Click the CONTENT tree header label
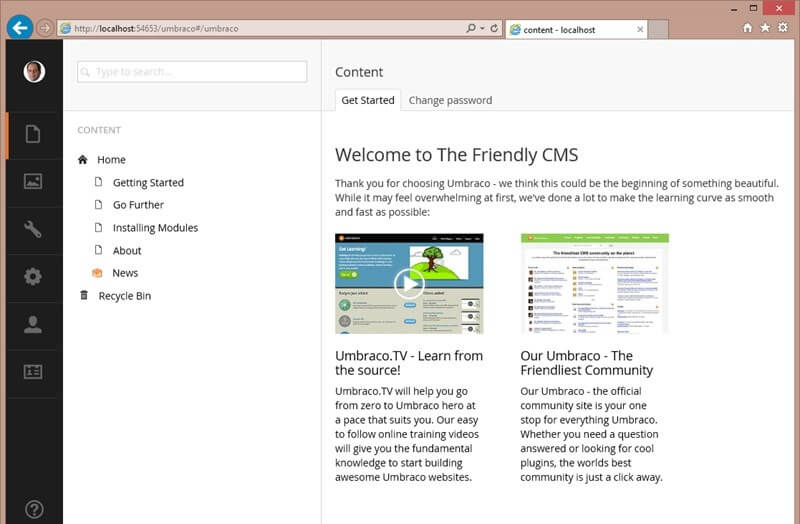This screenshot has width=800, height=524. (99, 130)
